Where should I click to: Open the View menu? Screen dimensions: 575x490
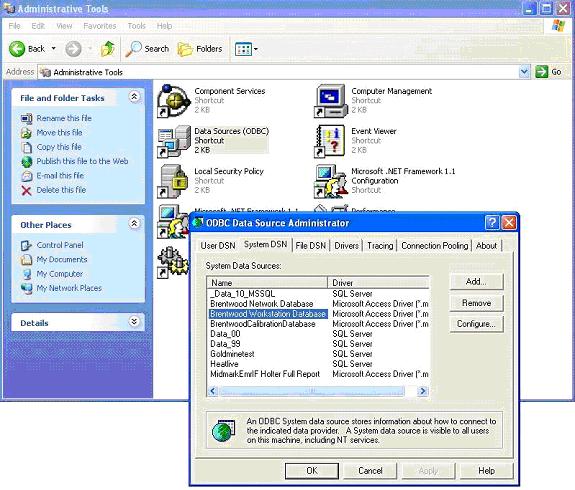pos(64,26)
